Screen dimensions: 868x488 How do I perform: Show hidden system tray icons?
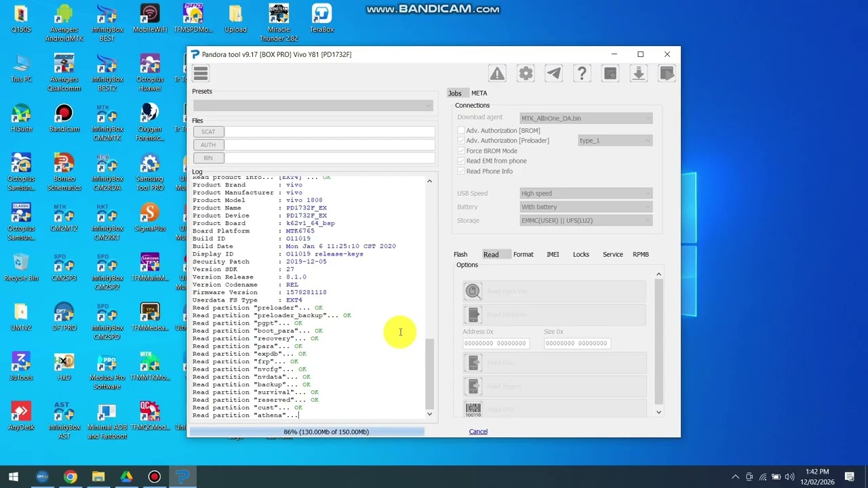click(735, 476)
